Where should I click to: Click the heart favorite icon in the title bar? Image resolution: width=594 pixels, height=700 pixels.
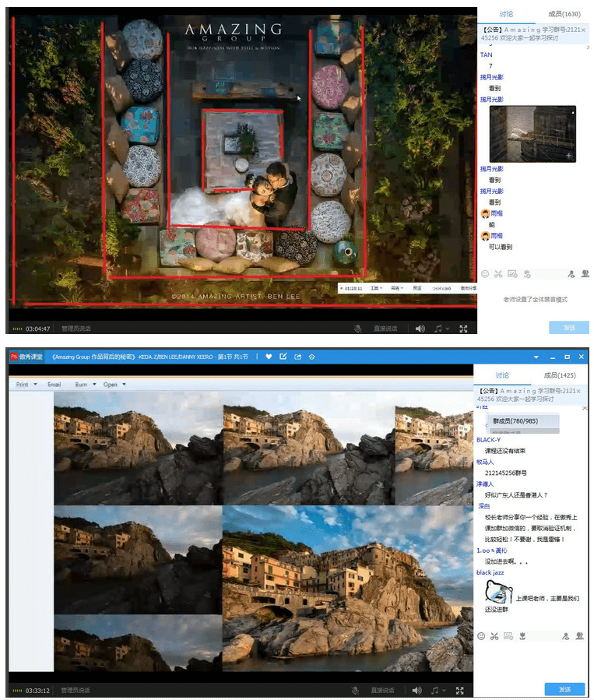[269, 357]
